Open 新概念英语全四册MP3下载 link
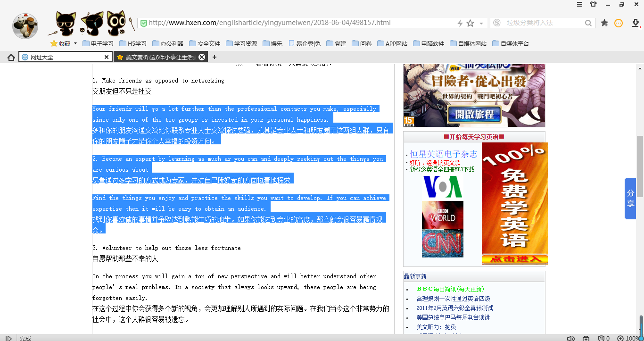 point(442,169)
